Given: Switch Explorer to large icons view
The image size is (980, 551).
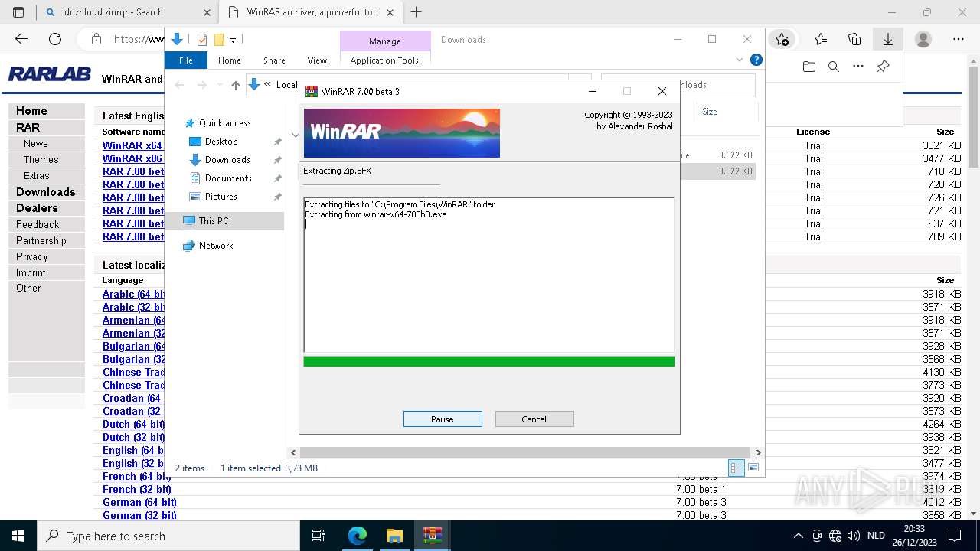Looking at the screenshot, I should click(753, 468).
